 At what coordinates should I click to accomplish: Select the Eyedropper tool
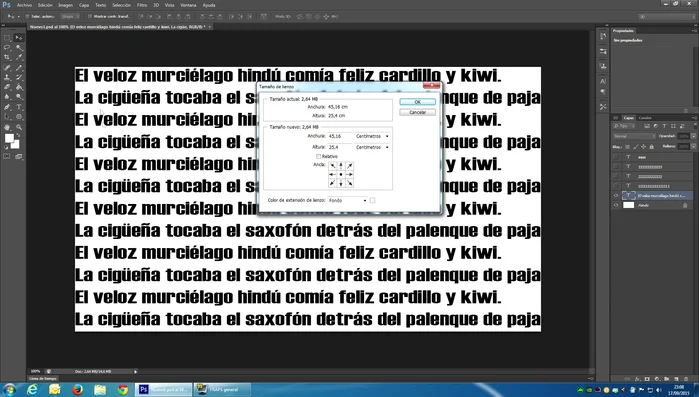click(x=19, y=57)
